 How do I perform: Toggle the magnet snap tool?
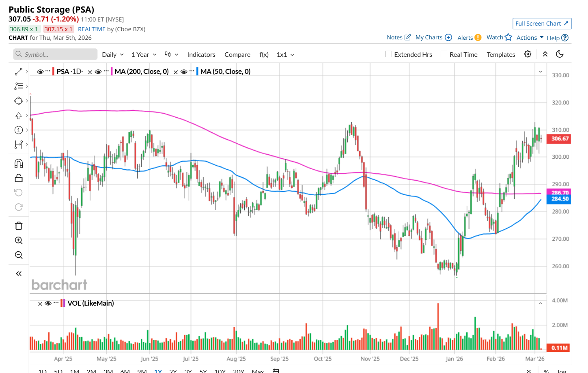pos(19,164)
